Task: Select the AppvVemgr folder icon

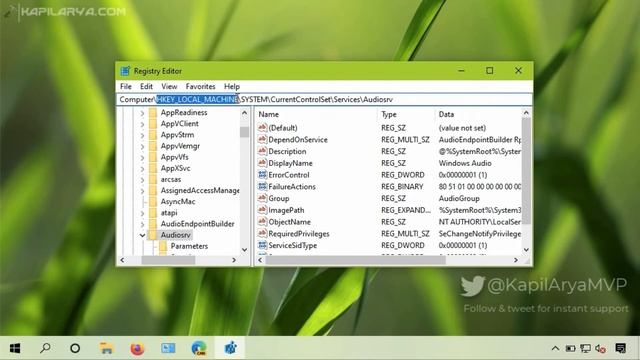Action: pyautogui.click(x=153, y=146)
